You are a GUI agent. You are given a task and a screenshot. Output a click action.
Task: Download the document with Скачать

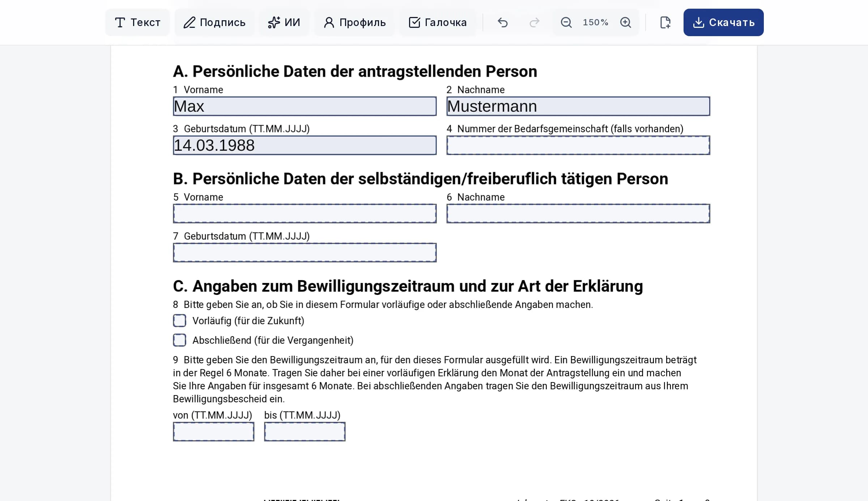[723, 22]
